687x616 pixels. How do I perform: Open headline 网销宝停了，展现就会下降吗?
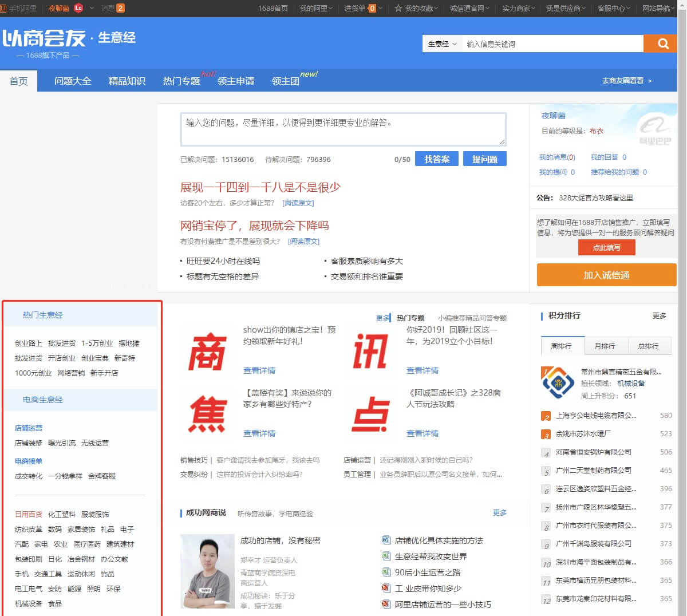(x=255, y=226)
